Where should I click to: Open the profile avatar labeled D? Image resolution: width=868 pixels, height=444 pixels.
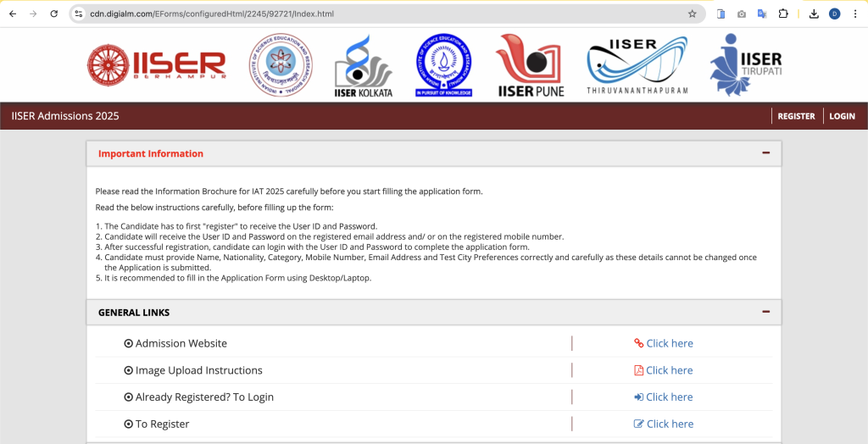click(x=834, y=14)
